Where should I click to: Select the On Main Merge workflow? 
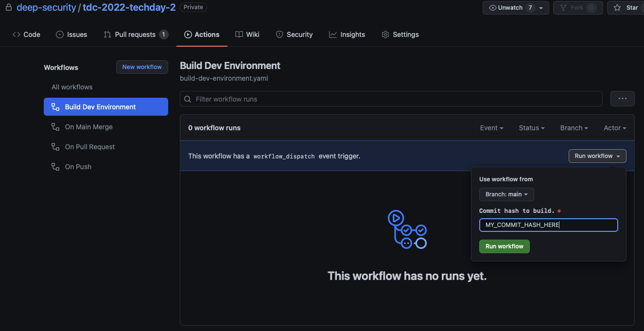pos(106,127)
